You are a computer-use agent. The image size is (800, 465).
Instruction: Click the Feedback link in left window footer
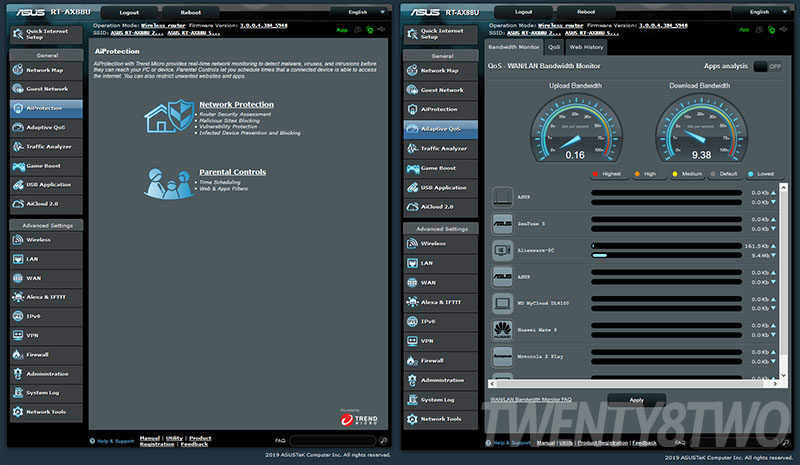194,444
